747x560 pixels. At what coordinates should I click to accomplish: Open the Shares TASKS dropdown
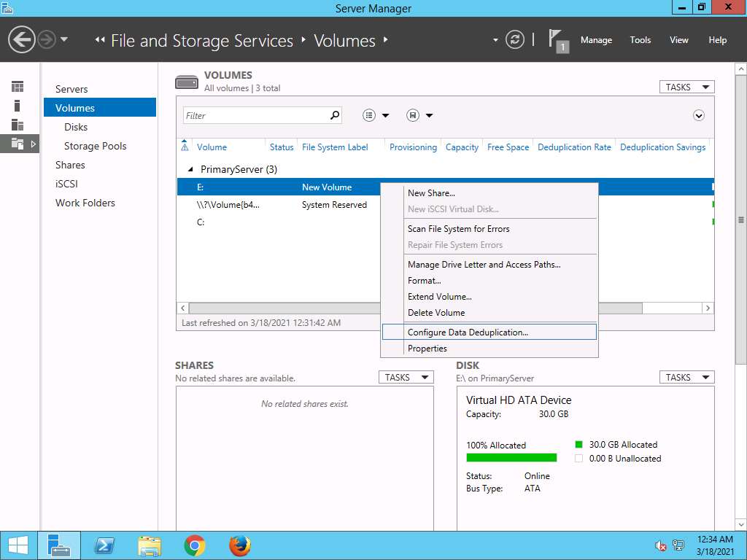click(406, 377)
